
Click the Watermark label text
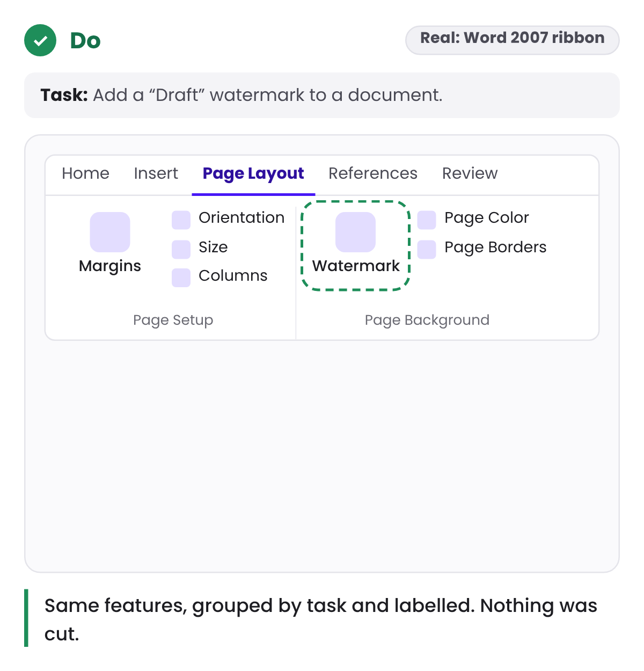click(356, 266)
